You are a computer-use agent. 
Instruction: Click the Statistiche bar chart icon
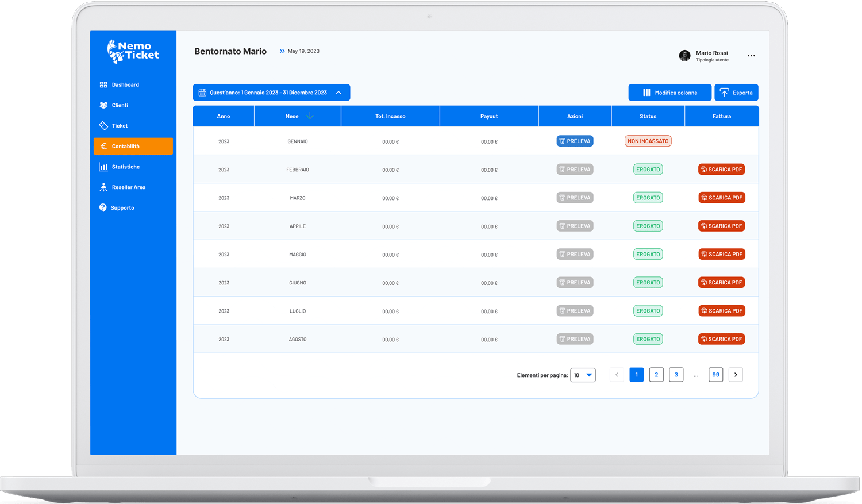[103, 167]
